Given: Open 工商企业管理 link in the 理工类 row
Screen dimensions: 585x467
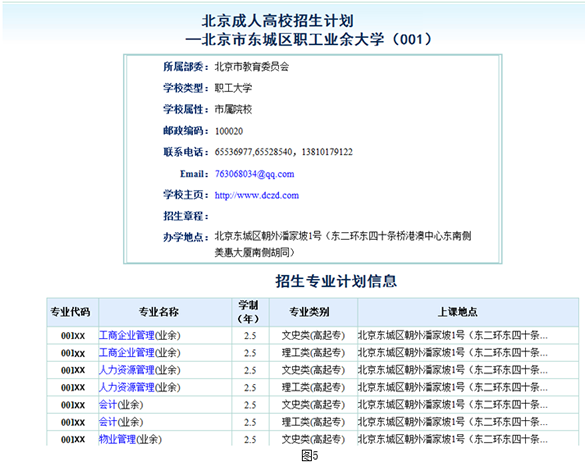Looking at the screenshot, I should [x=126, y=353].
